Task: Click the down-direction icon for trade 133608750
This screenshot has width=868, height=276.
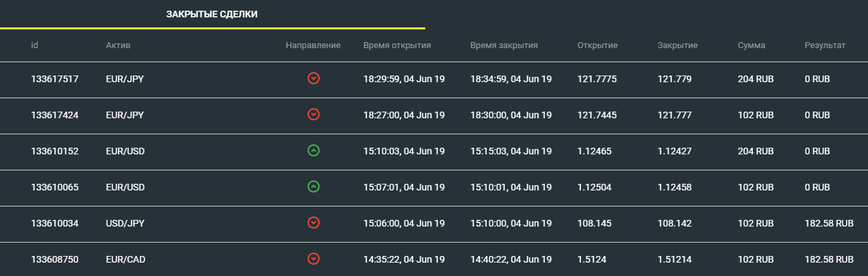Action: point(313,259)
